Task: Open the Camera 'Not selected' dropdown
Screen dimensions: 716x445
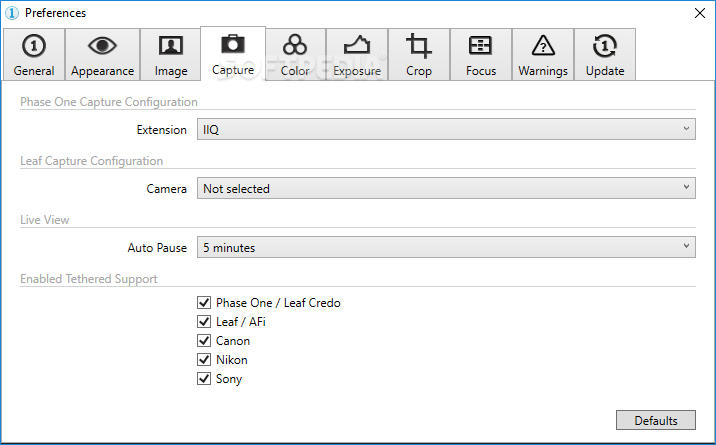Action: tap(446, 188)
